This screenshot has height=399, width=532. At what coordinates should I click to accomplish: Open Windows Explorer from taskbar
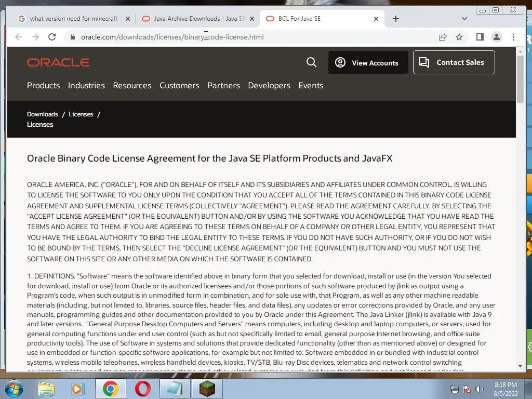[46, 389]
